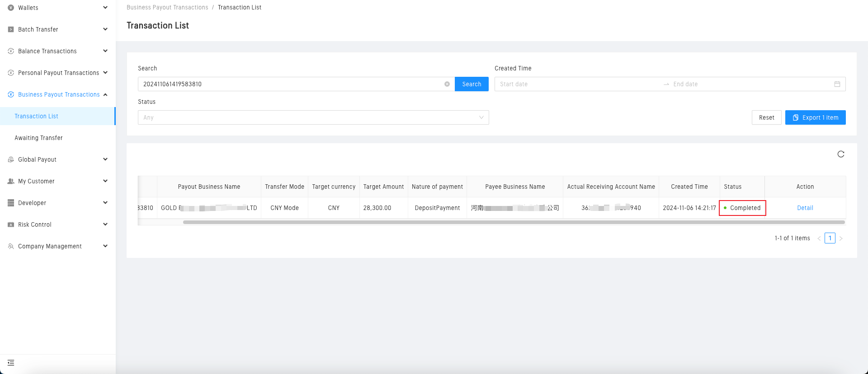Viewport: 868px width, 374px height.
Task: Click the Nature of payment column header
Action: 437,187
